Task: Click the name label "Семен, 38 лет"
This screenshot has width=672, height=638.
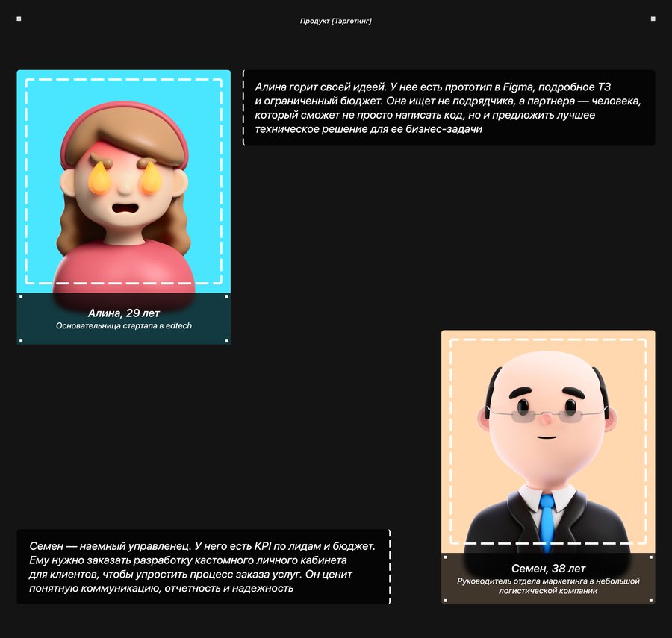Action: [548, 569]
